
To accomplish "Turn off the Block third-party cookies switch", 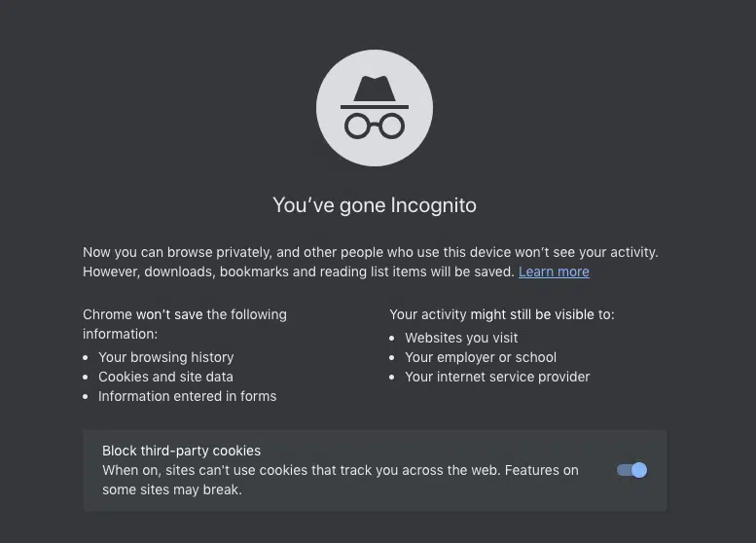I will click(632, 470).
